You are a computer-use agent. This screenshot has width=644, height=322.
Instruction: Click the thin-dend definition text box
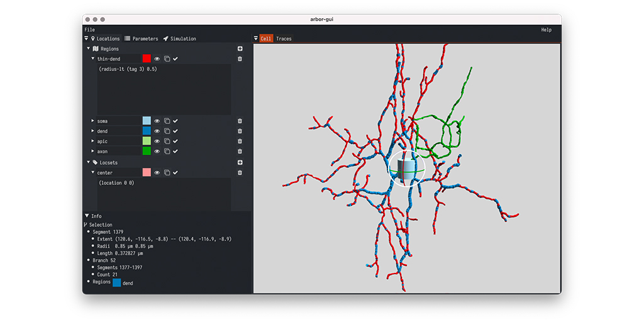[164, 89]
